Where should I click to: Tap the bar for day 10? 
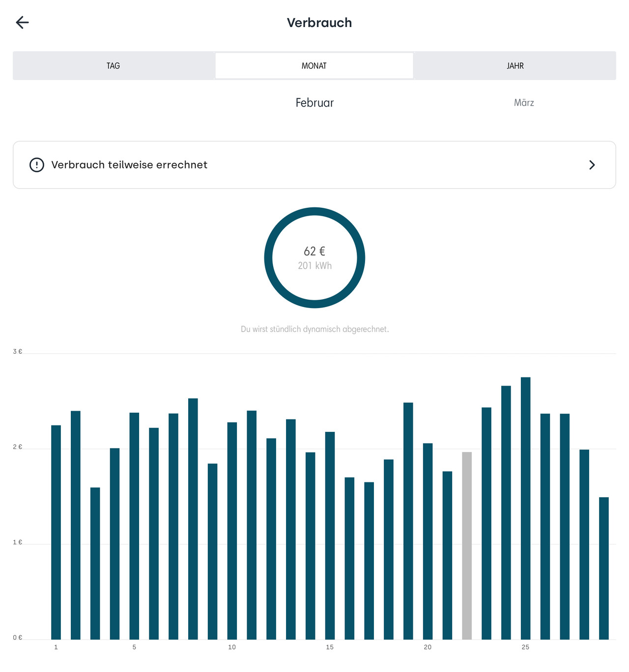click(x=232, y=531)
